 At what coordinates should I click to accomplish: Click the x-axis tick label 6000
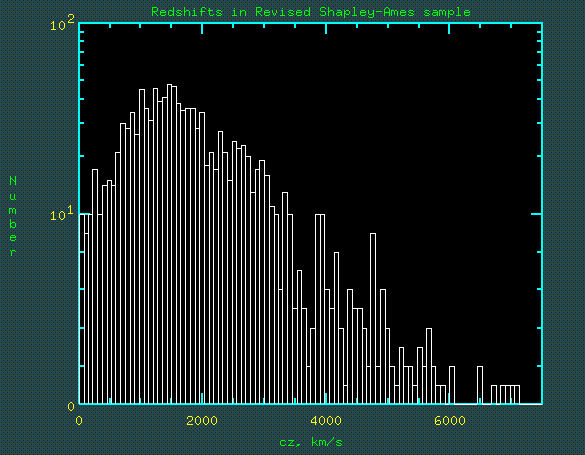click(450, 421)
